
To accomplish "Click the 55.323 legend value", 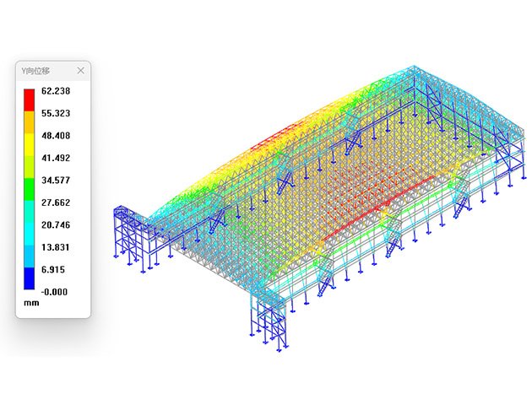I will coord(54,112).
